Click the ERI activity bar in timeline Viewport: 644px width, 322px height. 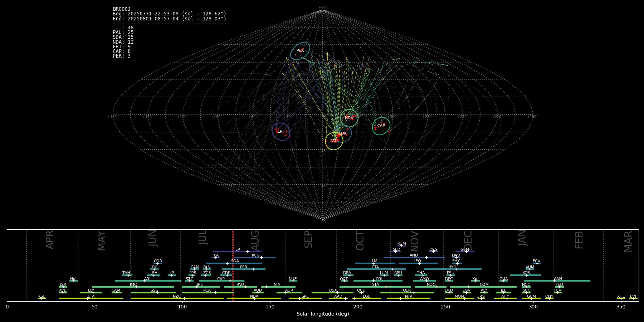238,252
